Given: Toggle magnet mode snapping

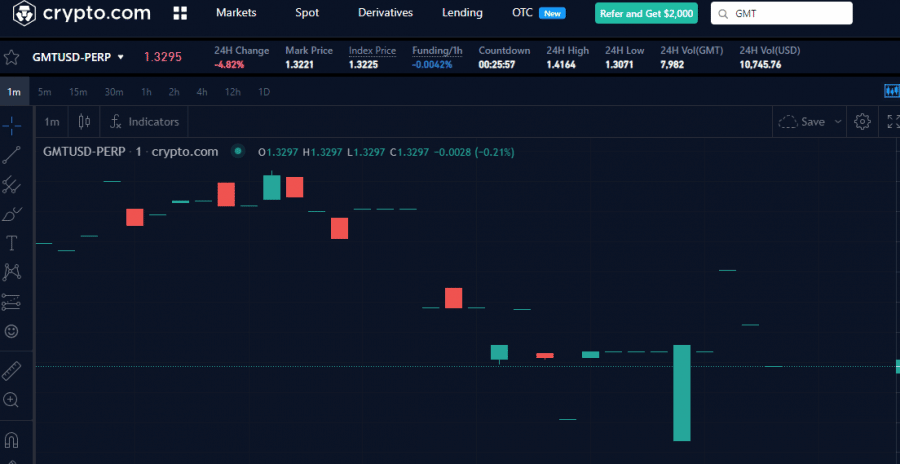Looking at the screenshot, I should click(x=12, y=440).
